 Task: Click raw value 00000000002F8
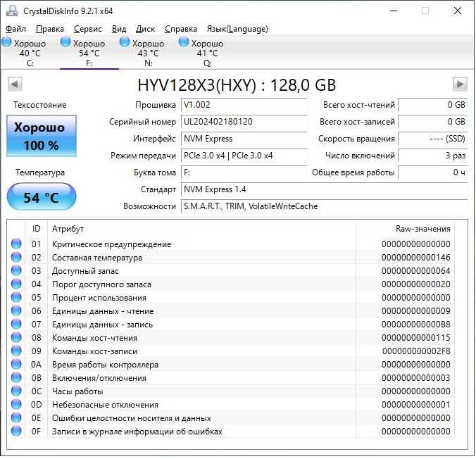(416, 351)
